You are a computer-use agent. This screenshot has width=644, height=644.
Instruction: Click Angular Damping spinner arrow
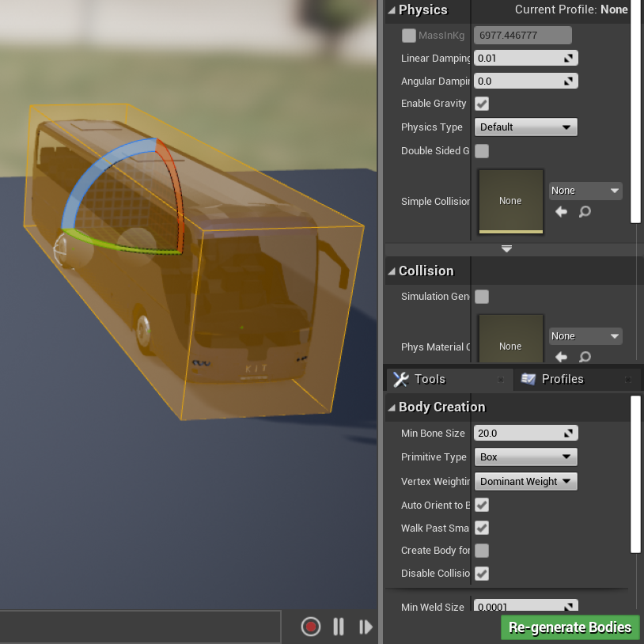click(568, 81)
